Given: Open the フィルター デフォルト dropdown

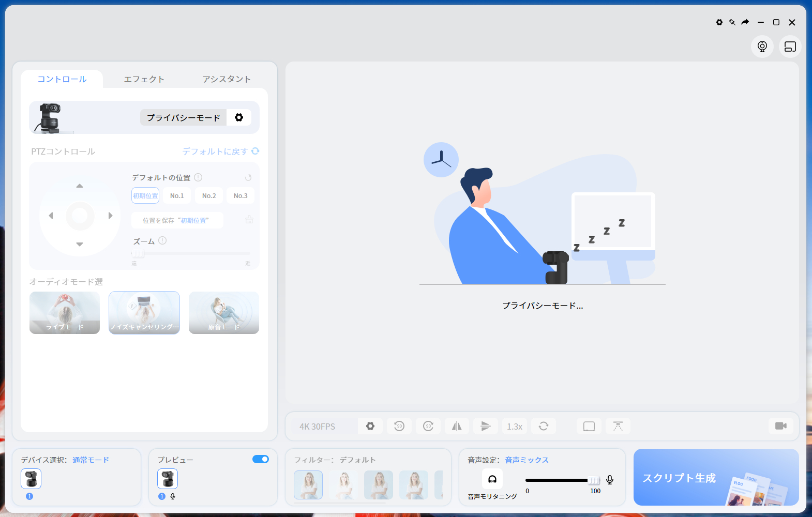Looking at the screenshot, I should [358, 460].
